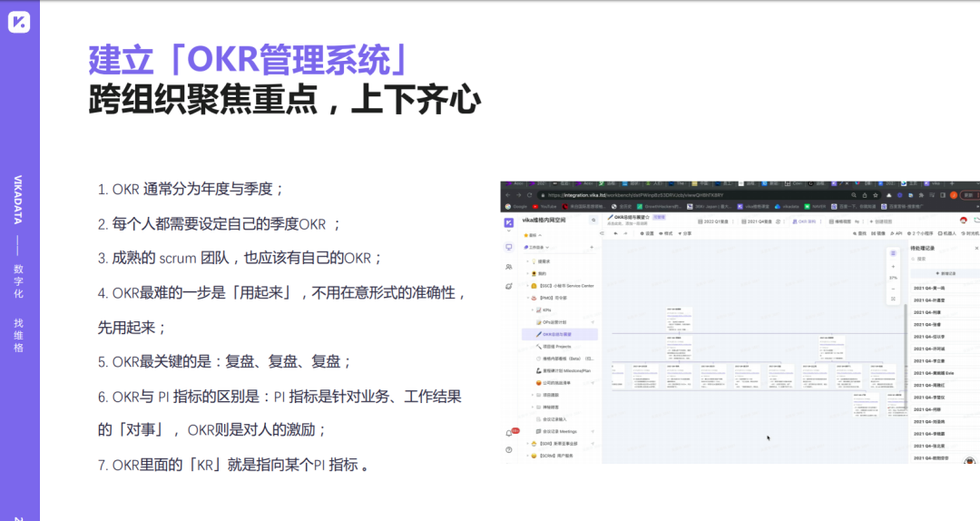Expand the 【SSC】 Service Center folder
The image size is (980, 521).
coord(528,286)
